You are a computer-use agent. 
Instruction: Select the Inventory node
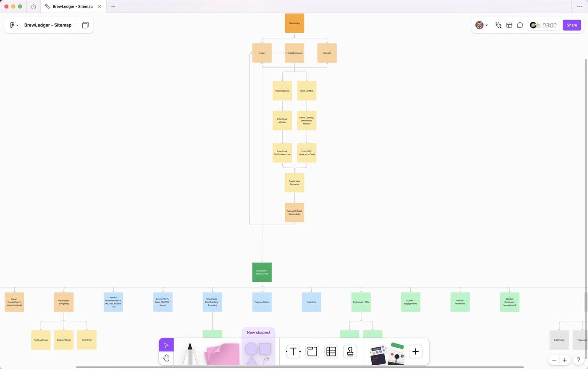pos(311,302)
